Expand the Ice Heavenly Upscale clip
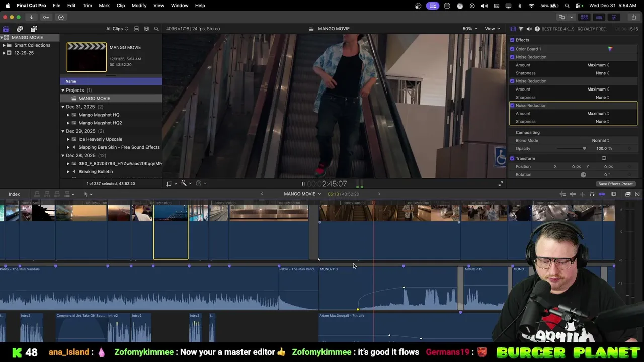This screenshot has height=362, width=644. pos(68,139)
